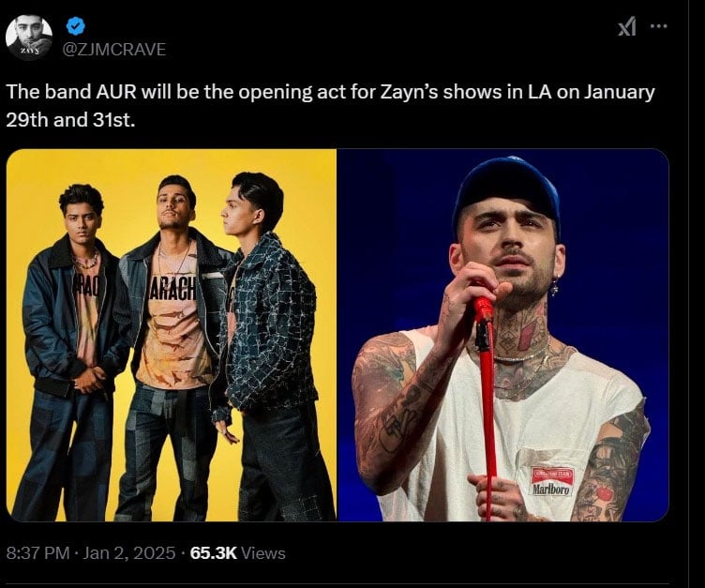Click "29th and 31st" in the tweet text
This screenshot has height=588, width=705.
[70, 122]
